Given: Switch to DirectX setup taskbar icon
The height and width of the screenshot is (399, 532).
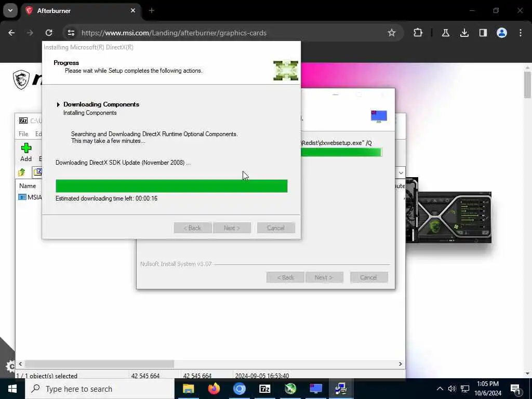Looking at the screenshot, I should [290, 389].
